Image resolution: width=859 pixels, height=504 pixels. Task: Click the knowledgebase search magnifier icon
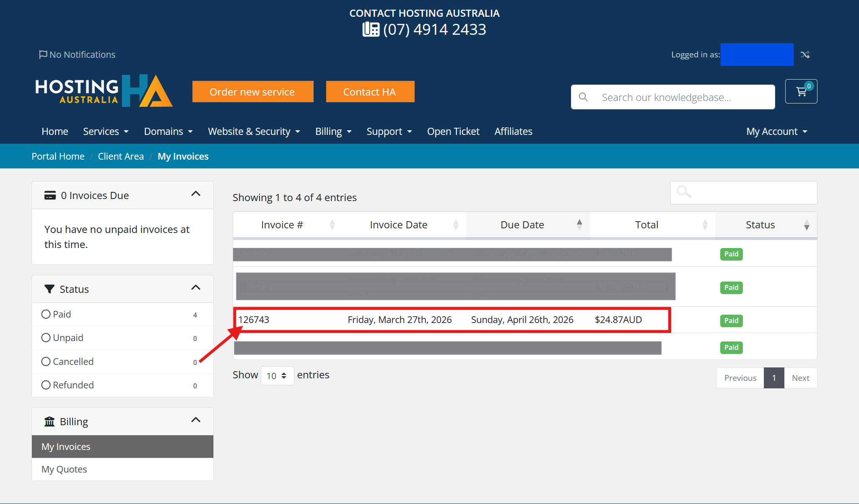point(583,97)
